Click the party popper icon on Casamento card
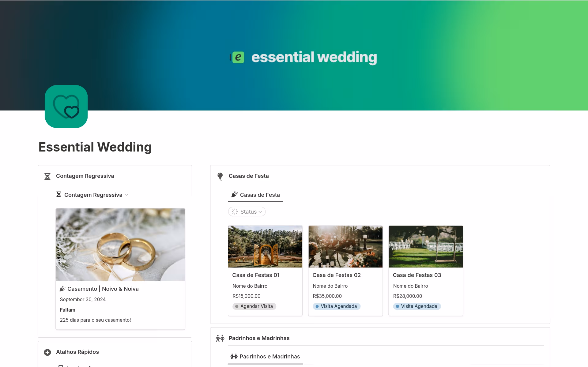Screen dimensions: 588x367 (x=62, y=289)
